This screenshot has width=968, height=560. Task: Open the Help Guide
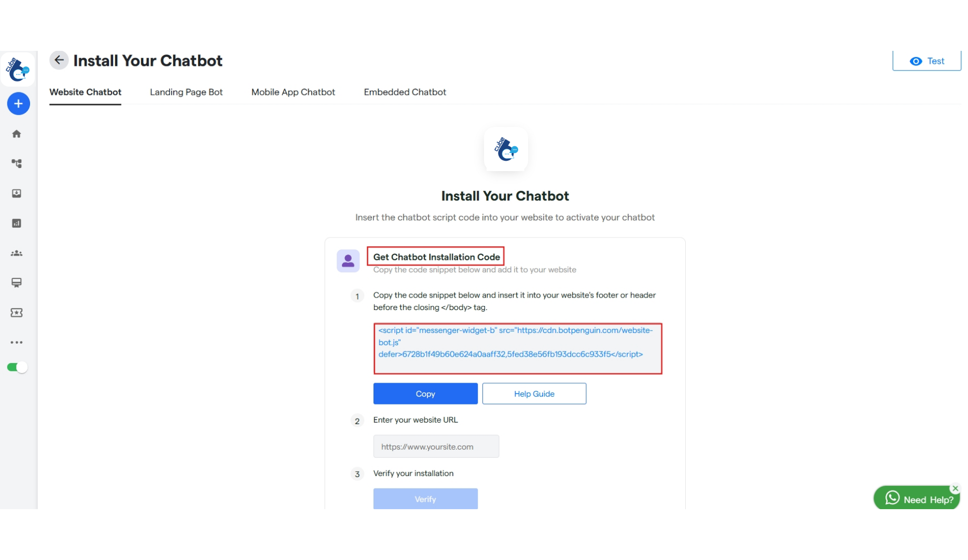534,393
